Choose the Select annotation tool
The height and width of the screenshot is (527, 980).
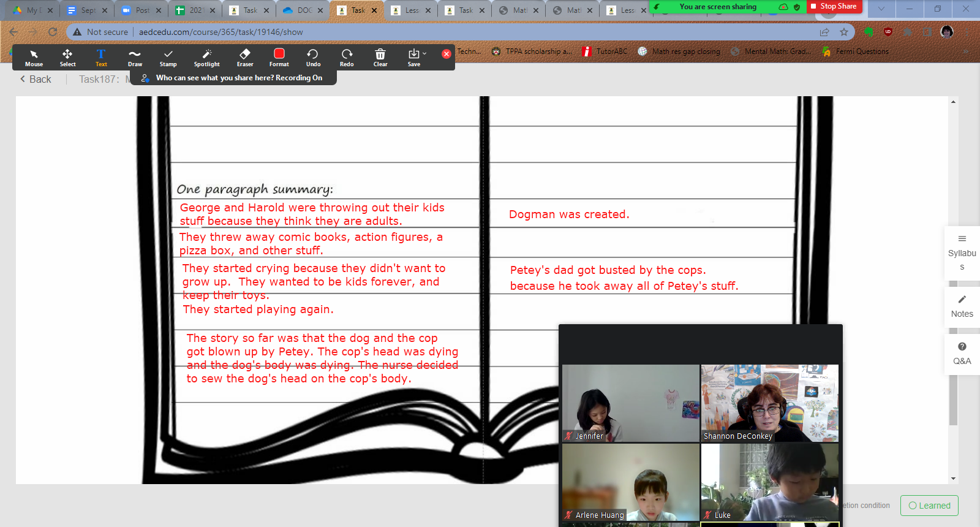tap(67, 58)
